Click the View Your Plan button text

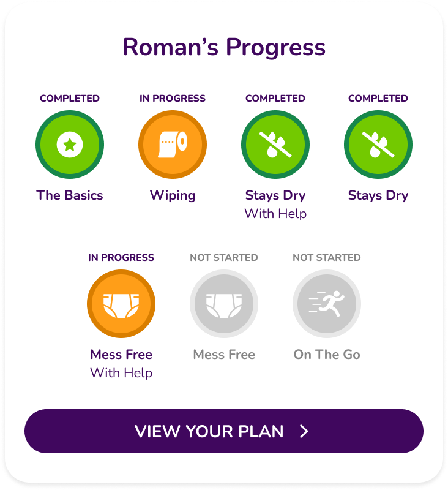pos(209,431)
